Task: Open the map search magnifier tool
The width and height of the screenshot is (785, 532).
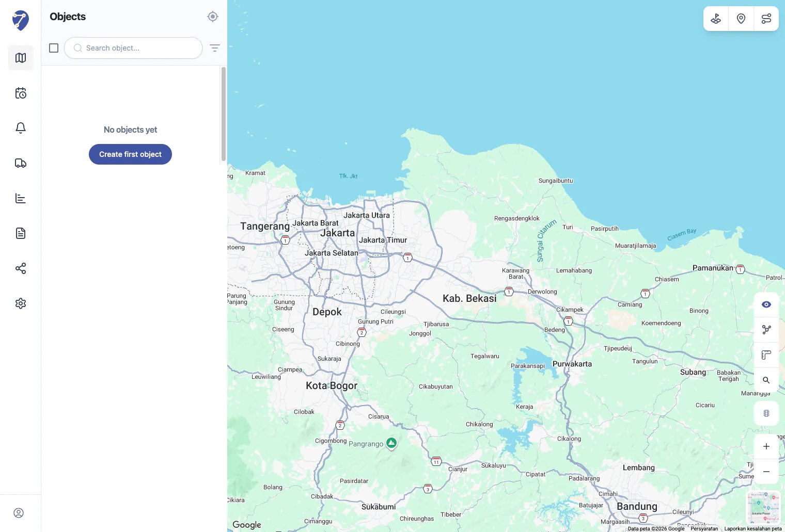Action: (x=766, y=380)
